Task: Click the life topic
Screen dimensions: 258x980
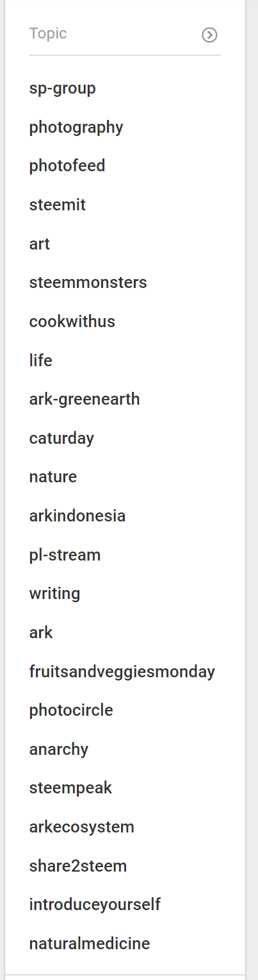Action: (x=40, y=361)
